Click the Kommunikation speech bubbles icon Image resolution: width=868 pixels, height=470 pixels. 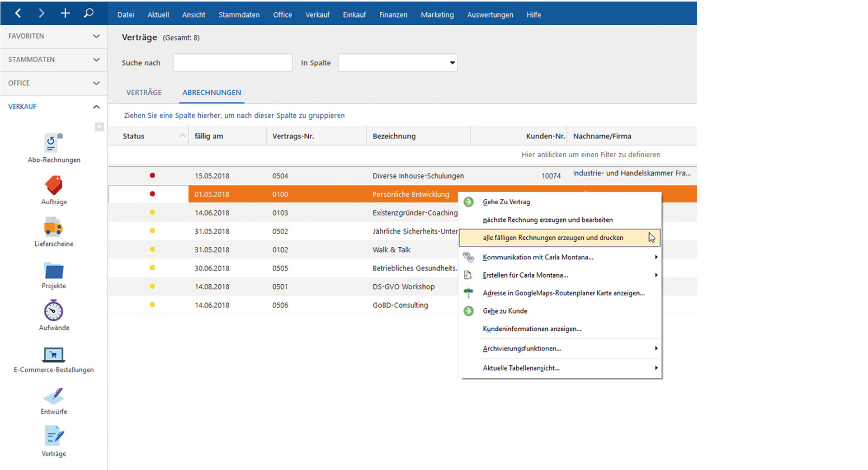pos(469,257)
